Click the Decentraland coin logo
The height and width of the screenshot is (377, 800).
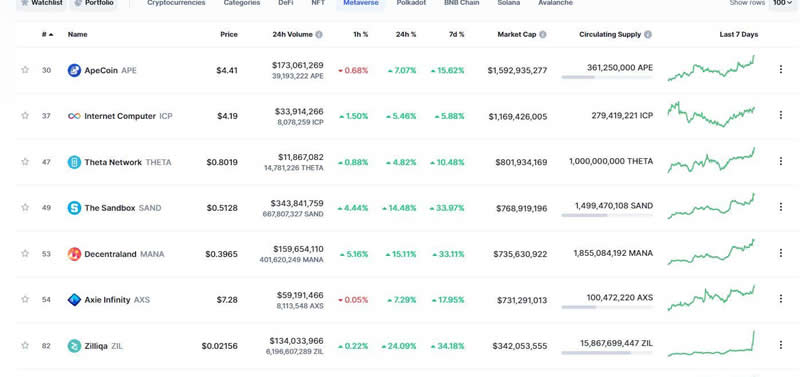74,254
